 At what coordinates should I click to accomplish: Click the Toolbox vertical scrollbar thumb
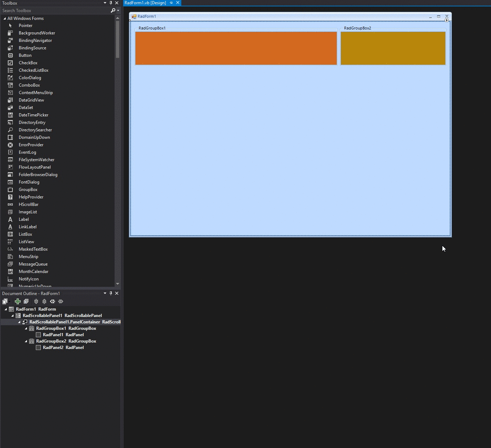[117, 39]
